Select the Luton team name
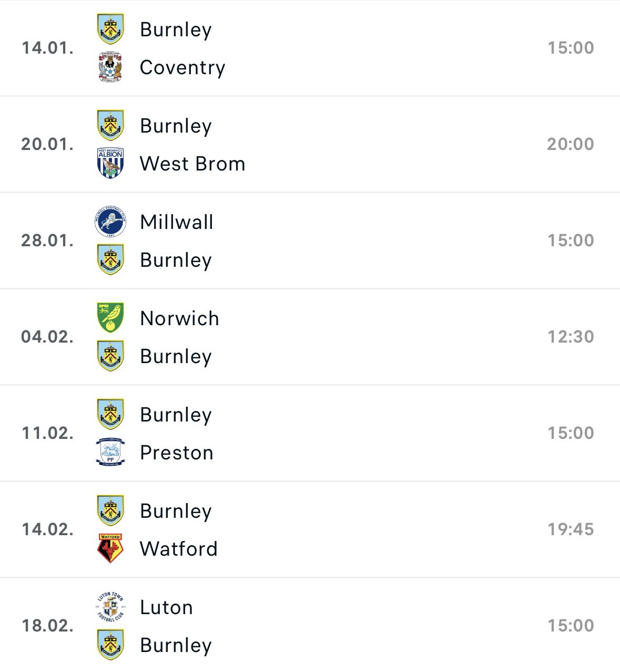 [167, 607]
